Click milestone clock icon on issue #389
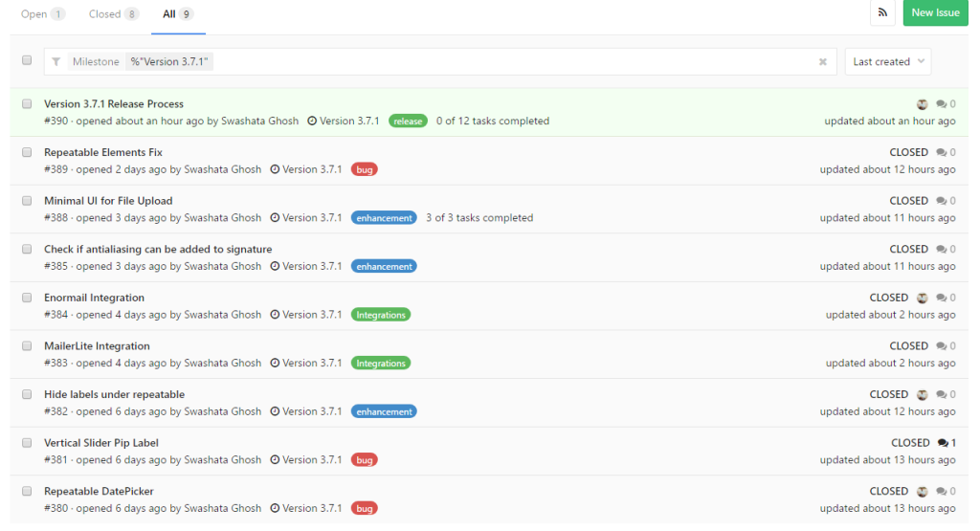The width and height of the screenshot is (980, 531). (x=275, y=169)
